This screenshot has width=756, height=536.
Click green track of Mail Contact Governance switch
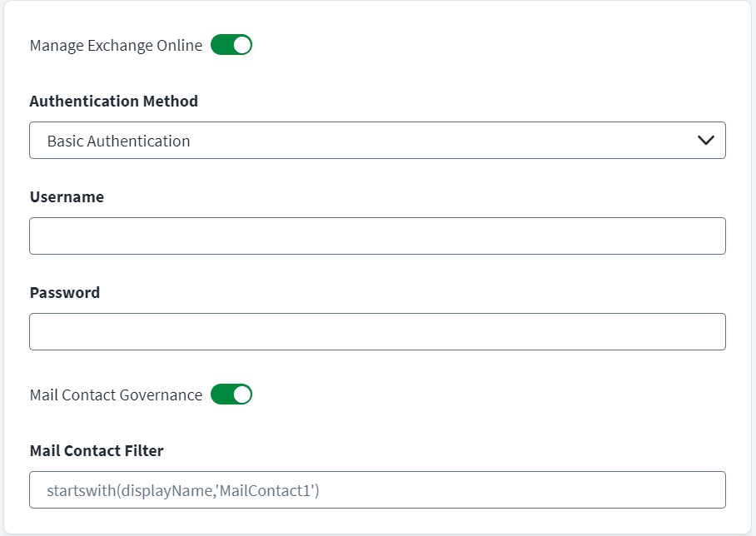click(221, 395)
